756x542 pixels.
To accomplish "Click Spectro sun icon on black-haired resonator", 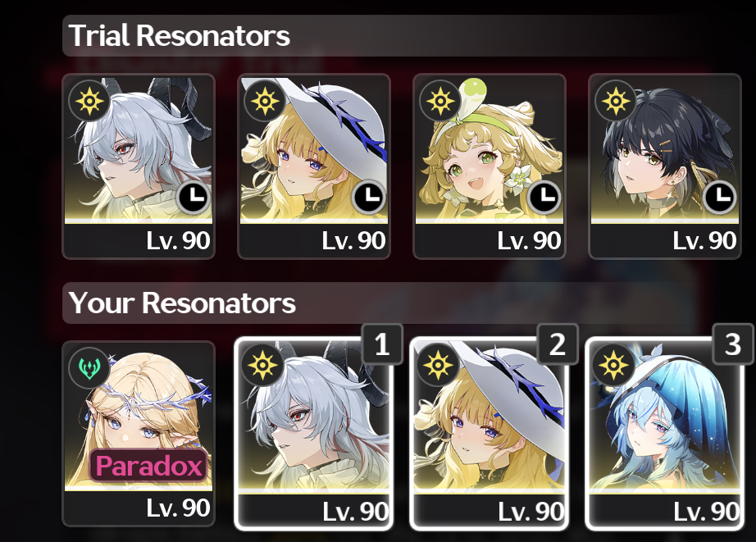I will [616, 101].
